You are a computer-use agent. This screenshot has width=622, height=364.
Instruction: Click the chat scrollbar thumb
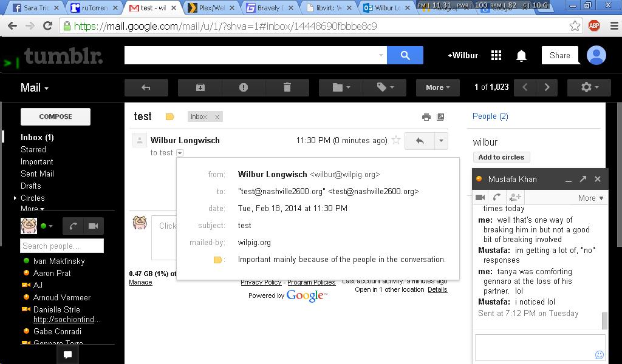pos(604,320)
